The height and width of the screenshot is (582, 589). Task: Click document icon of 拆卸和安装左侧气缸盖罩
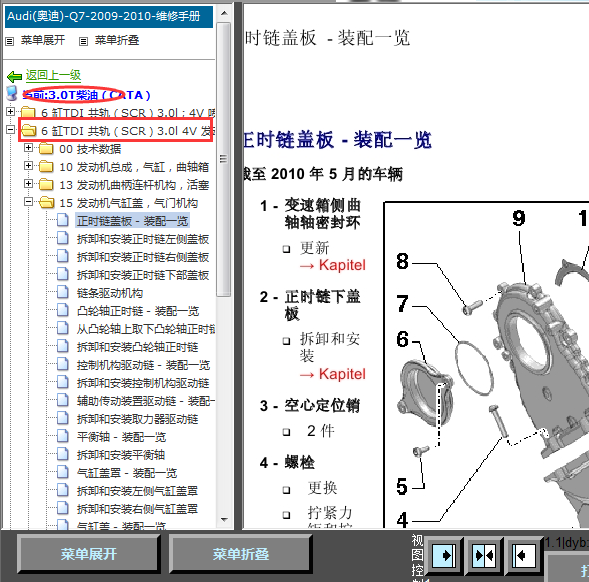[63, 490]
